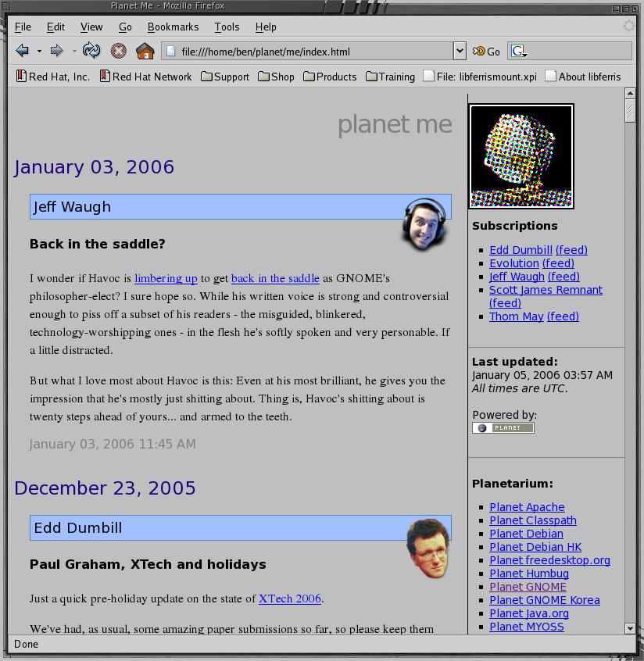
Task: Open the back button history dropdown arrow
Action: point(39,52)
